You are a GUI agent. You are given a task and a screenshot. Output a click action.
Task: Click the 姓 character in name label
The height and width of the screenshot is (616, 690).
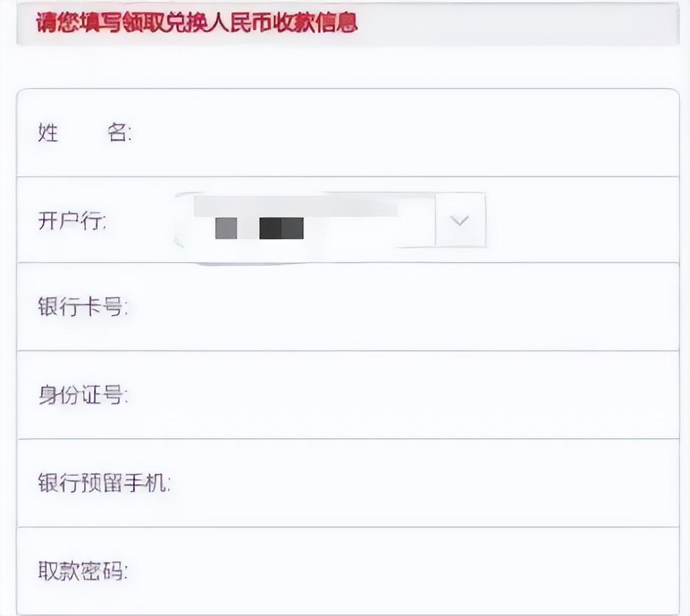[x=48, y=134]
